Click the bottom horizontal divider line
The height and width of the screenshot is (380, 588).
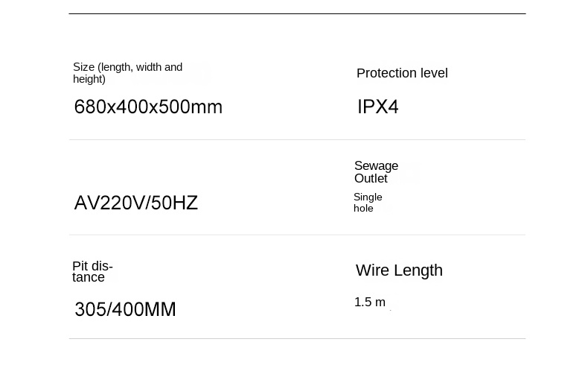[x=297, y=339]
